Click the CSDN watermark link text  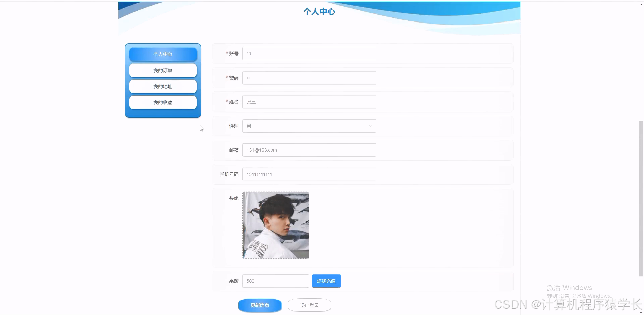pos(566,305)
